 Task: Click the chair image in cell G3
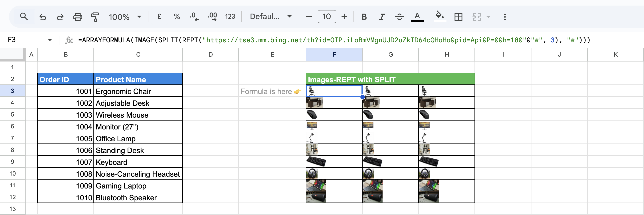[x=368, y=91]
